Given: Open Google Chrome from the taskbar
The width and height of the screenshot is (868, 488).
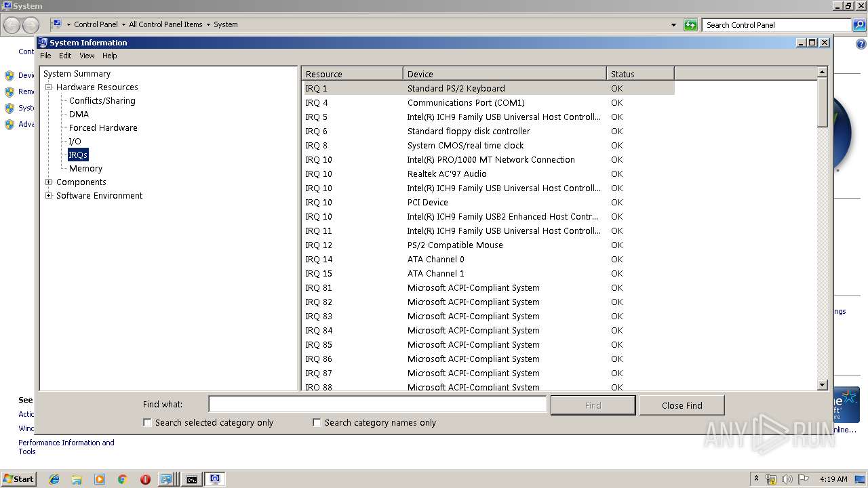Looking at the screenshot, I should (x=122, y=479).
